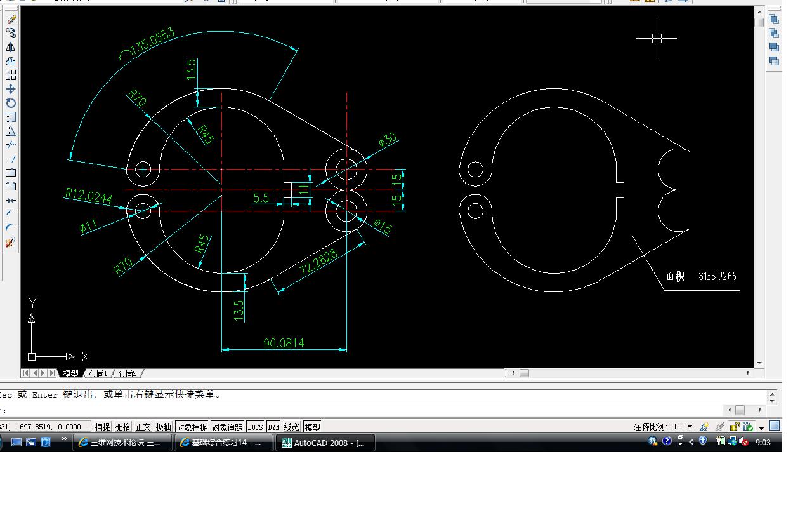Viewport: 812px width, 508px height.
Task: Toggle DYN dynamic input
Action: click(274, 427)
